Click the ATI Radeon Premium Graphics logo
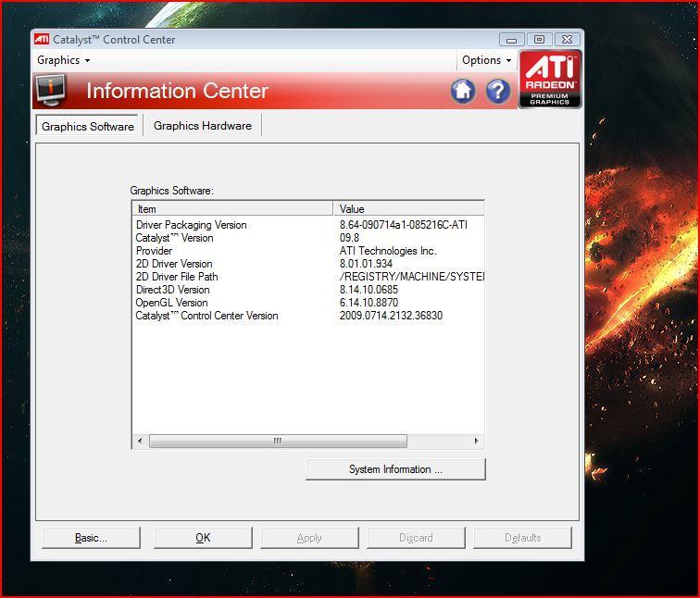 (x=550, y=79)
